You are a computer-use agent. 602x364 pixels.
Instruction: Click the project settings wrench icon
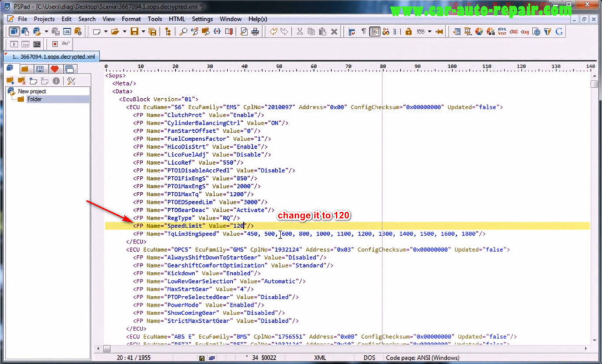(72, 81)
